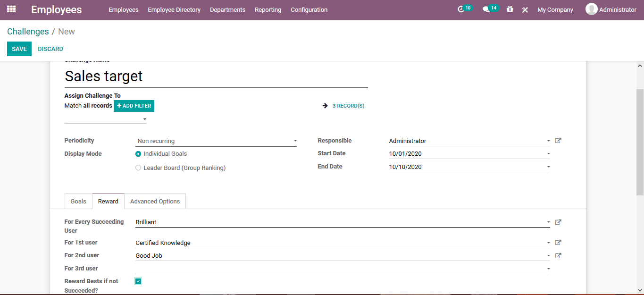The image size is (644, 295).
Task: Enable the Leader Board (Group Ranking) option
Action: [x=138, y=168]
